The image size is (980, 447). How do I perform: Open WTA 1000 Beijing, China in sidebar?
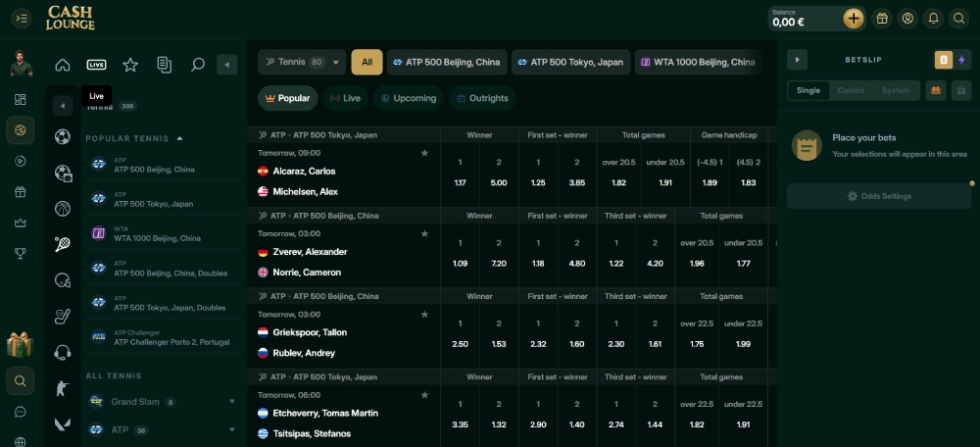click(x=163, y=234)
